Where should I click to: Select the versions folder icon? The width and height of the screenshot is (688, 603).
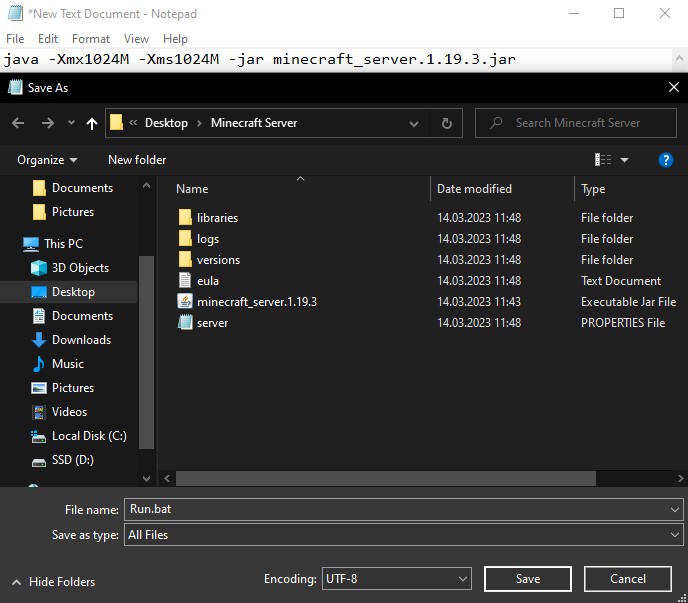point(185,260)
